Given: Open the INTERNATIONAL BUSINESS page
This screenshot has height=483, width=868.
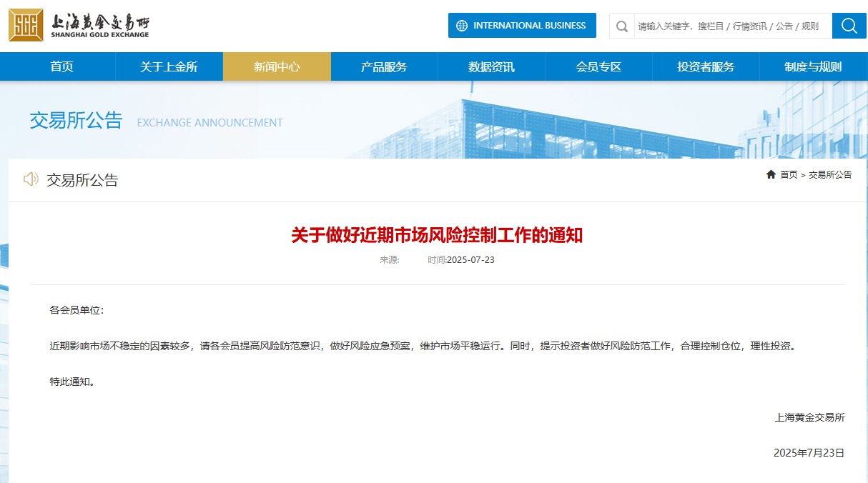Looking at the screenshot, I should point(522,26).
